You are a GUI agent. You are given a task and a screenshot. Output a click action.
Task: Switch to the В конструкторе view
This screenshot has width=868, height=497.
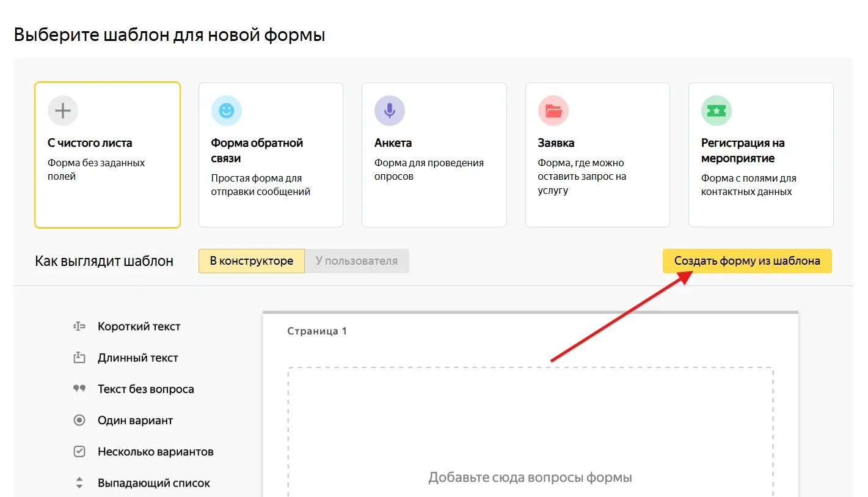pyautogui.click(x=252, y=261)
